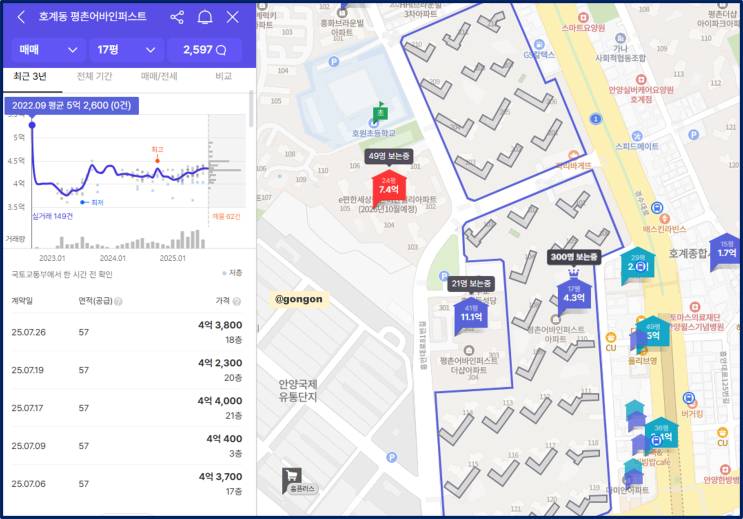Click the 안양국제 유통단지 map label
743x519 pixels.
click(298, 390)
